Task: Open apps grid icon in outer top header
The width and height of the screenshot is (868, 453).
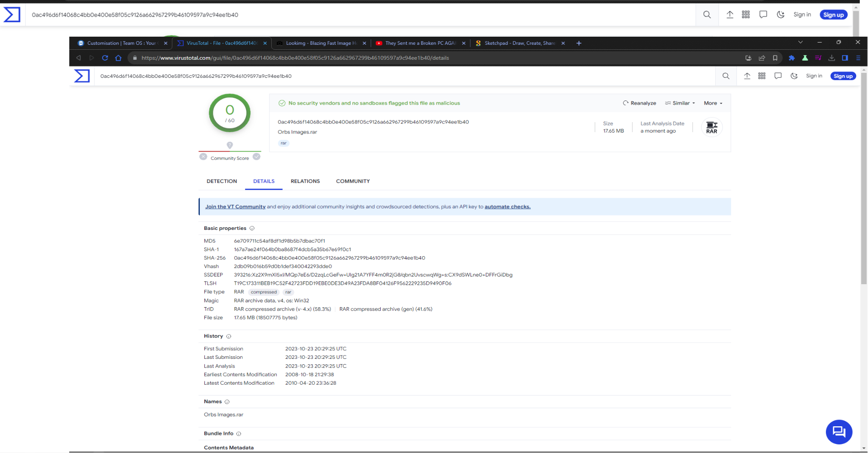Action: coord(746,14)
